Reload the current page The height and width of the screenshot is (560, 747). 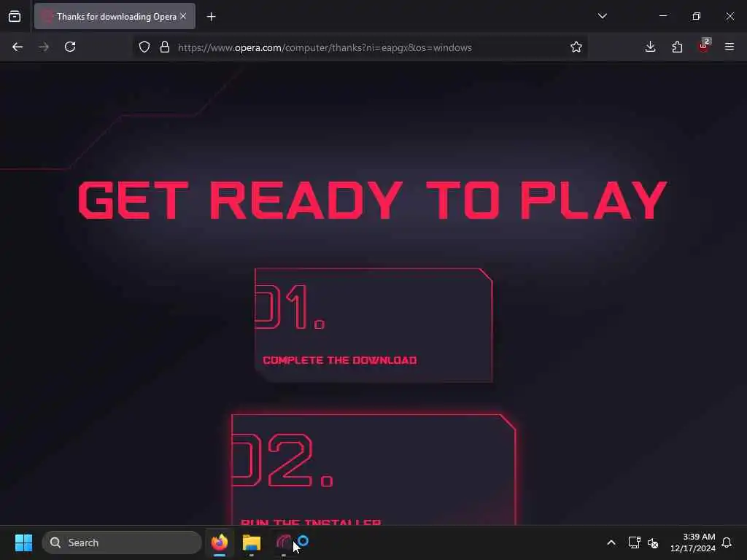70,47
